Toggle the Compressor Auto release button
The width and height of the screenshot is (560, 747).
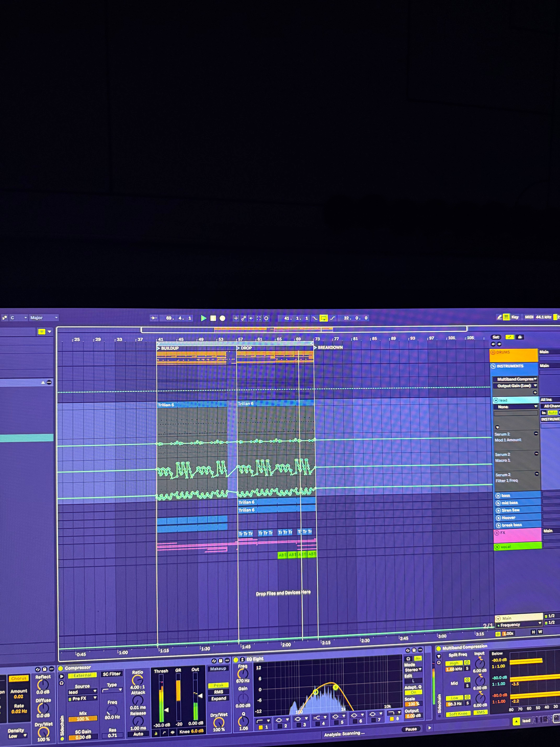pyautogui.click(x=138, y=734)
